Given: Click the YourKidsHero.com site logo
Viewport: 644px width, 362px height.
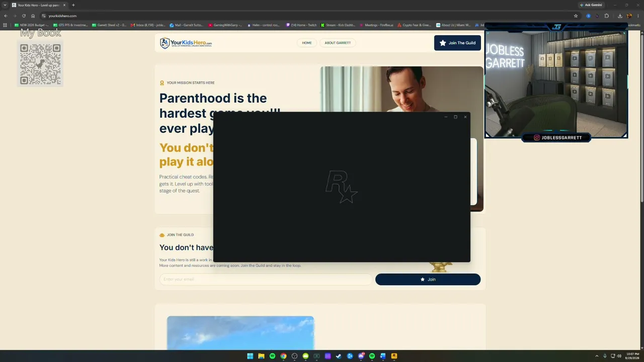Looking at the screenshot, I should (186, 43).
